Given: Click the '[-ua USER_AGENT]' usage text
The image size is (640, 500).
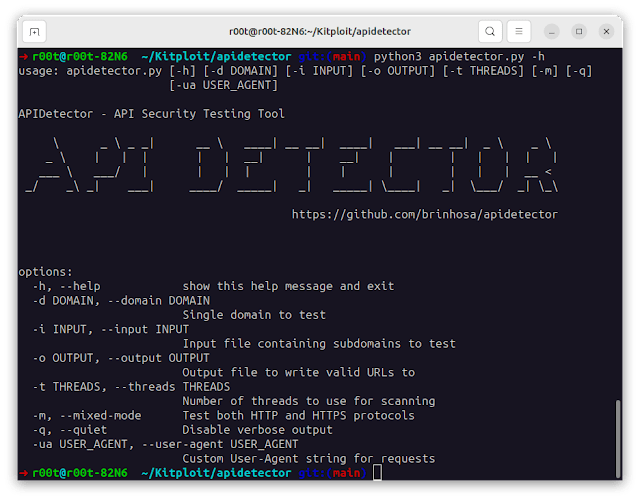Looking at the screenshot, I should point(223,85).
